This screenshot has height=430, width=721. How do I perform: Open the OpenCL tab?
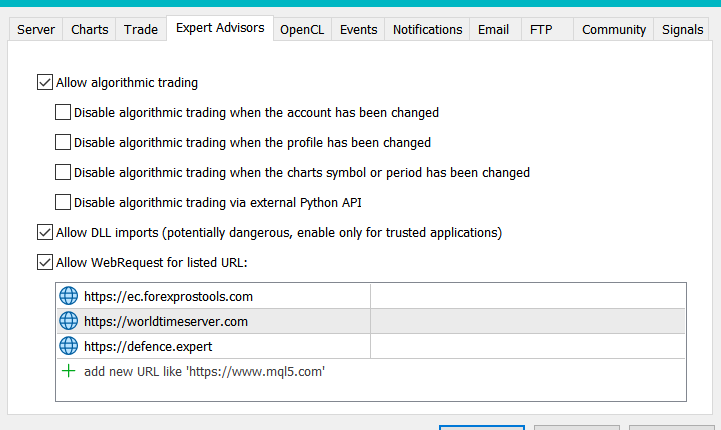(x=301, y=29)
